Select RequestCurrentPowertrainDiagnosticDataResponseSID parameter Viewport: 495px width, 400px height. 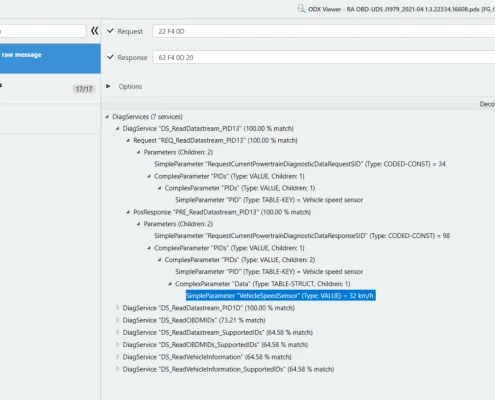coord(302,236)
